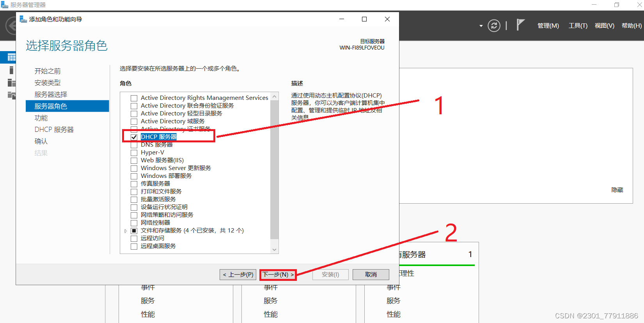Open the 视图(V) menu
This screenshot has width=644, height=323.
click(x=604, y=26)
